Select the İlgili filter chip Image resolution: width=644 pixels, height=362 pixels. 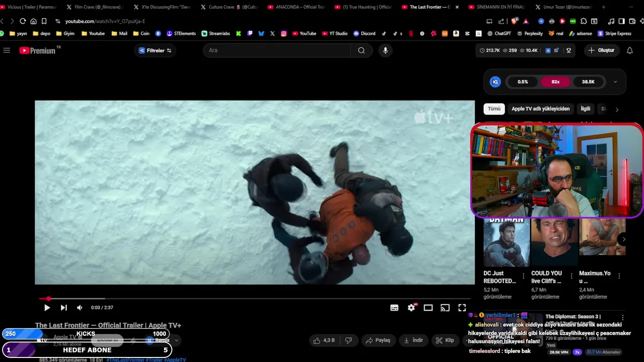[586, 109]
